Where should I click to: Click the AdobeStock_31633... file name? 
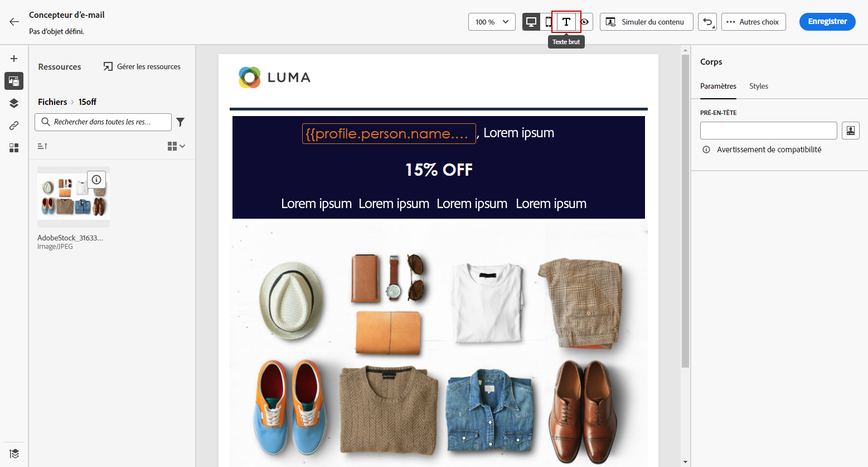click(70, 238)
